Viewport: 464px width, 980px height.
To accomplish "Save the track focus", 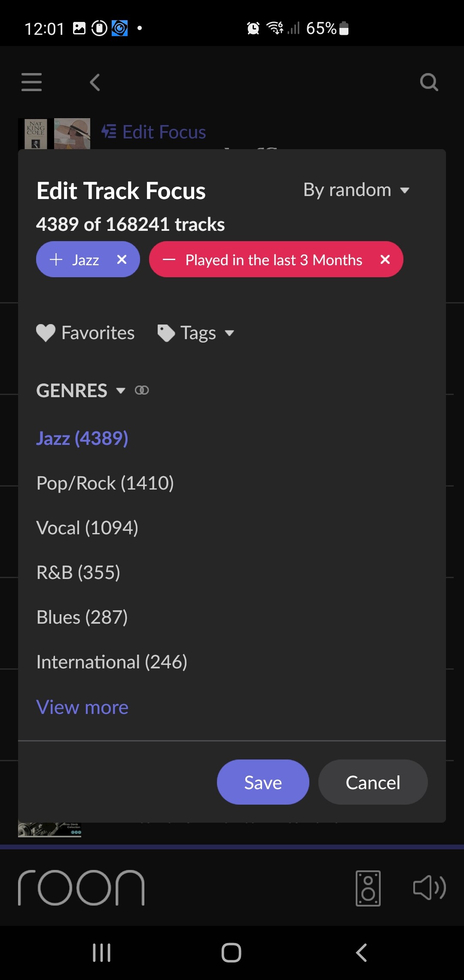I will pyautogui.click(x=263, y=782).
